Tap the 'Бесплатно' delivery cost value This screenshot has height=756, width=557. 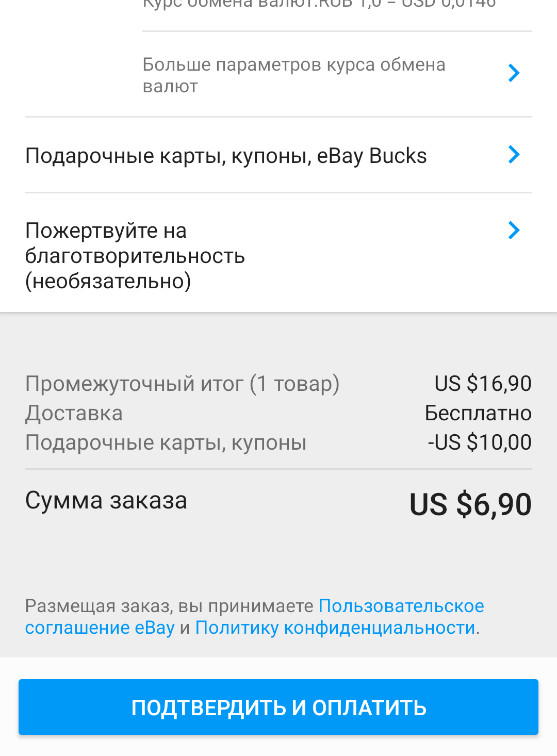478,413
